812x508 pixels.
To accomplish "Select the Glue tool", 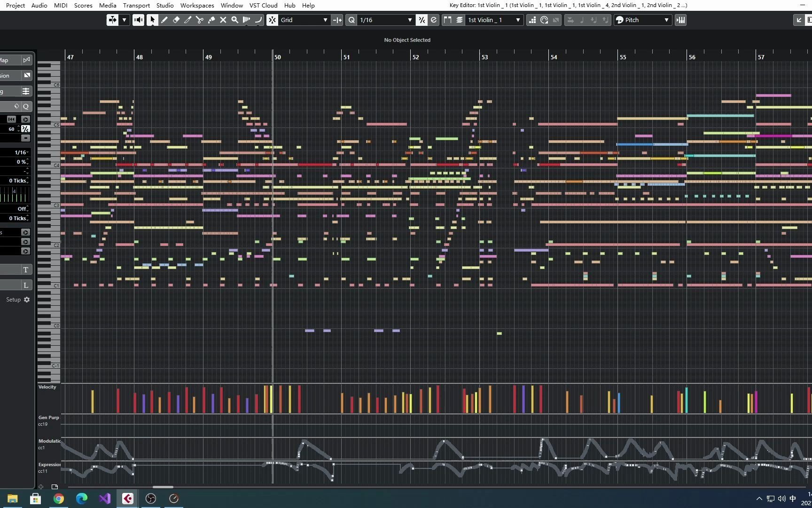I will (x=211, y=20).
